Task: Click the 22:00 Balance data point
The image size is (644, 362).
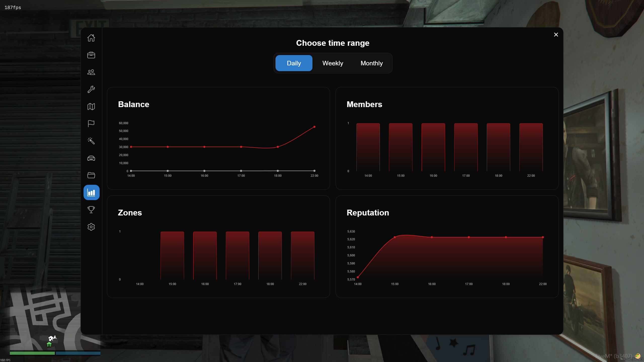Action: (314, 127)
